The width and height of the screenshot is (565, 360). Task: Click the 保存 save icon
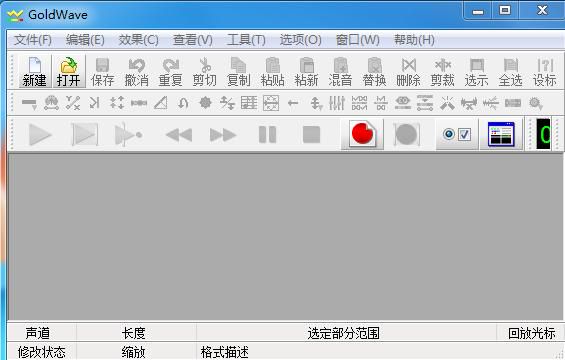pyautogui.click(x=102, y=71)
